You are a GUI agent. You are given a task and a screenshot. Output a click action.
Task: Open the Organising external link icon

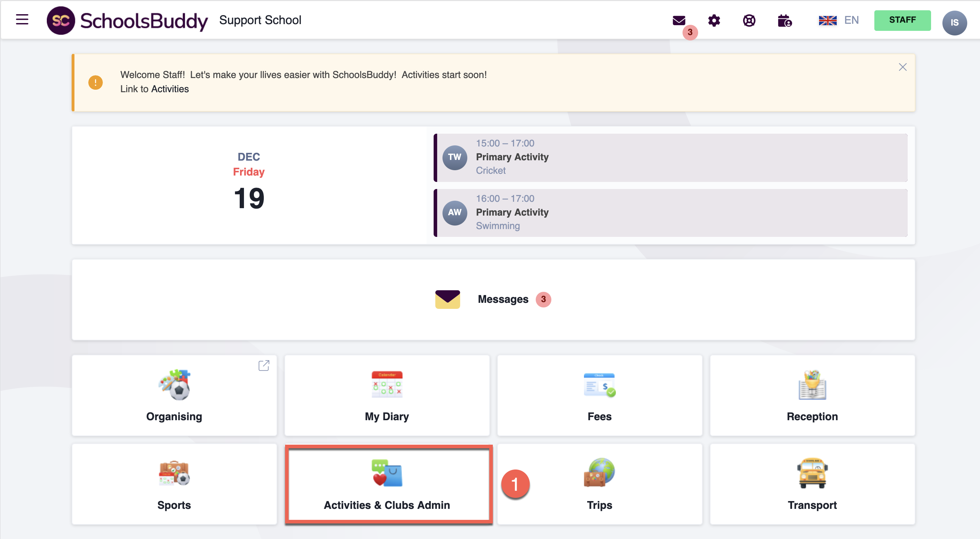264,366
